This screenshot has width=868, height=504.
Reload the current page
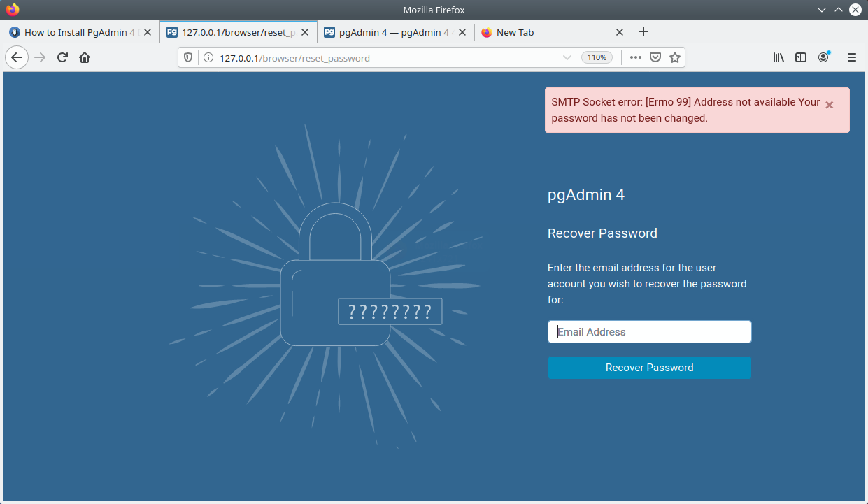62,57
